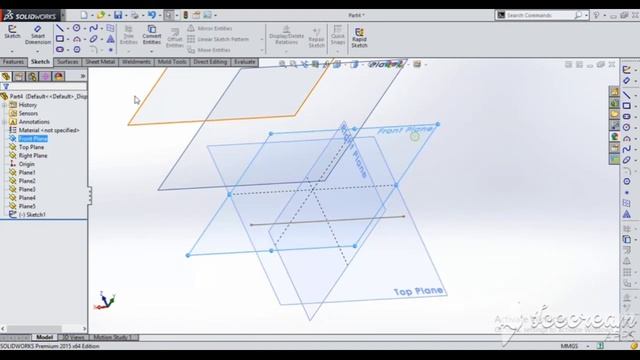This screenshot has height=360, width=640.
Task: Select Right Plane in the feature tree
Action: [33, 156]
